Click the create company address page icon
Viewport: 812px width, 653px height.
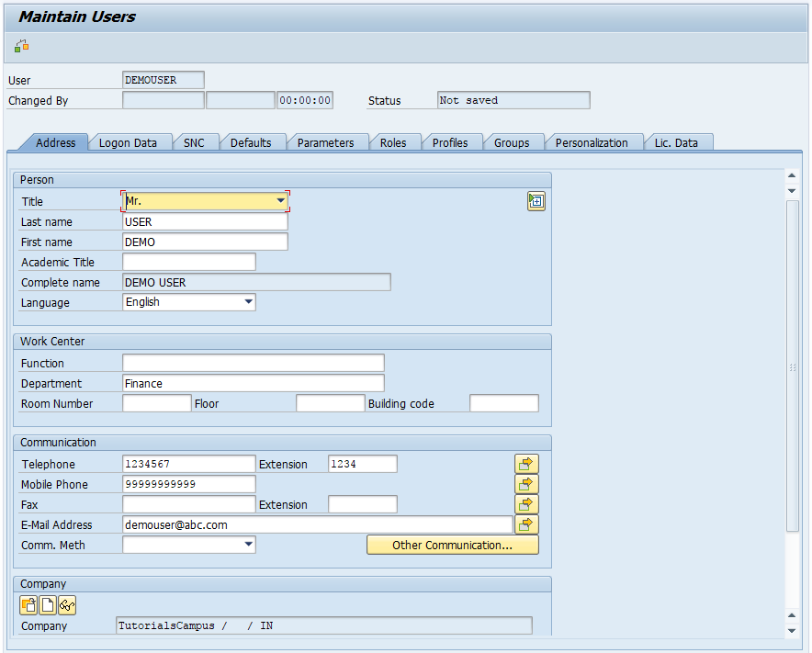tap(48, 604)
